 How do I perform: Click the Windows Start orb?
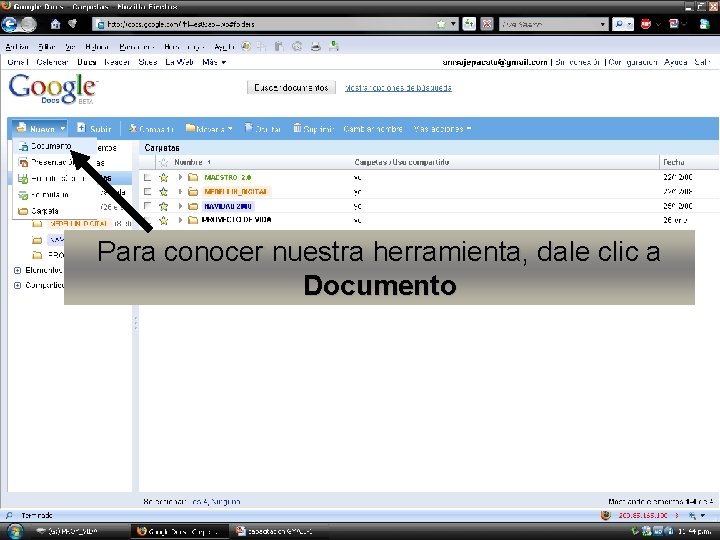point(15,531)
